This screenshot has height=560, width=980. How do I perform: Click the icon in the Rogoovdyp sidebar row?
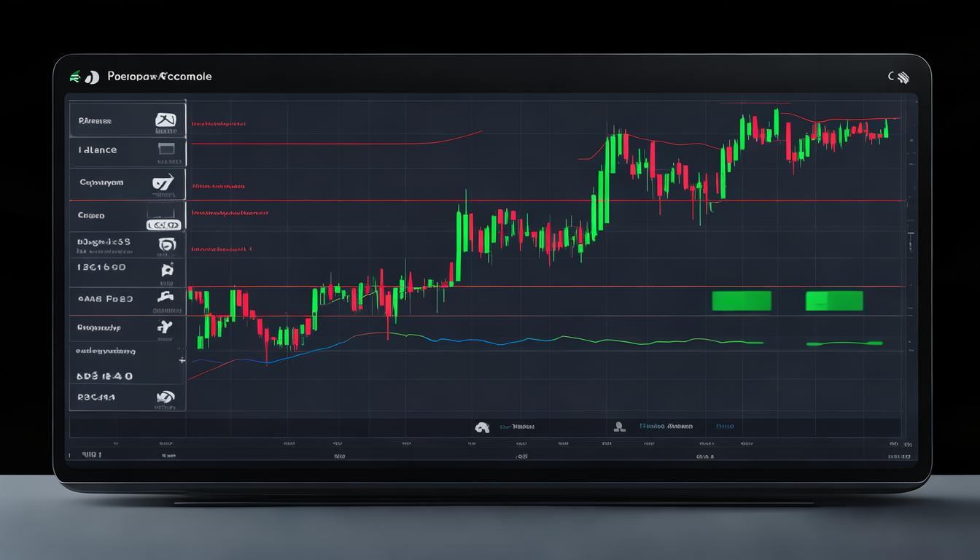[x=166, y=327]
